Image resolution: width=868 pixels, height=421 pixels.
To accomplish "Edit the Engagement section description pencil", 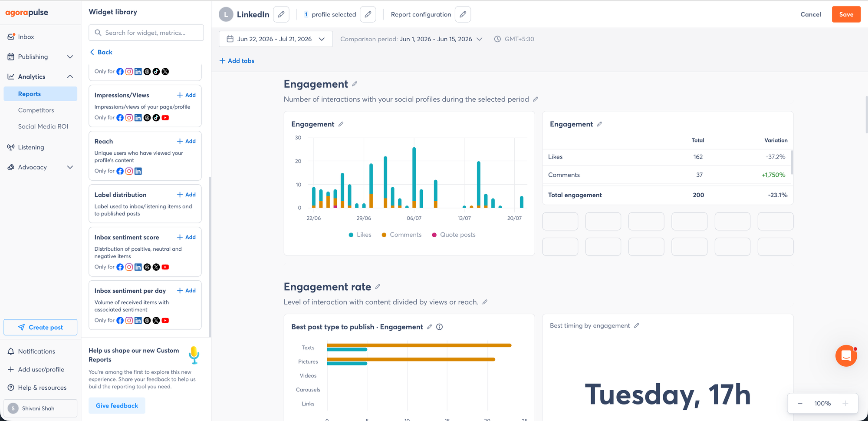I will coord(536,99).
